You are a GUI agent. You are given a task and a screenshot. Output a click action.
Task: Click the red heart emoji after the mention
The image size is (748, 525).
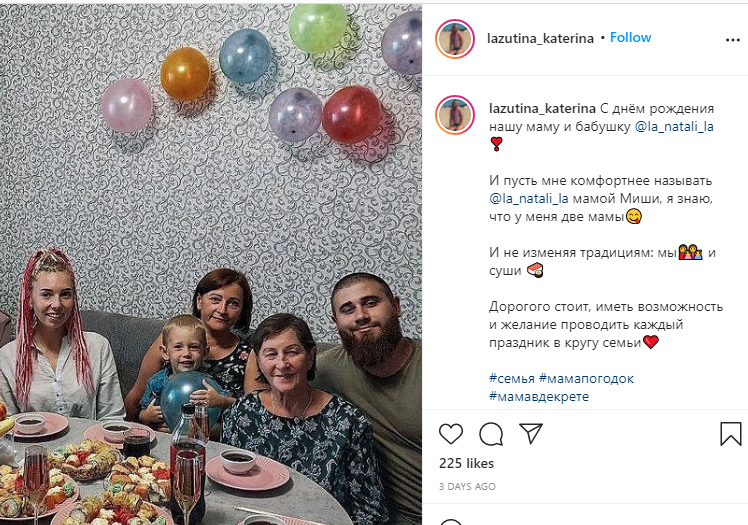pos(497,144)
